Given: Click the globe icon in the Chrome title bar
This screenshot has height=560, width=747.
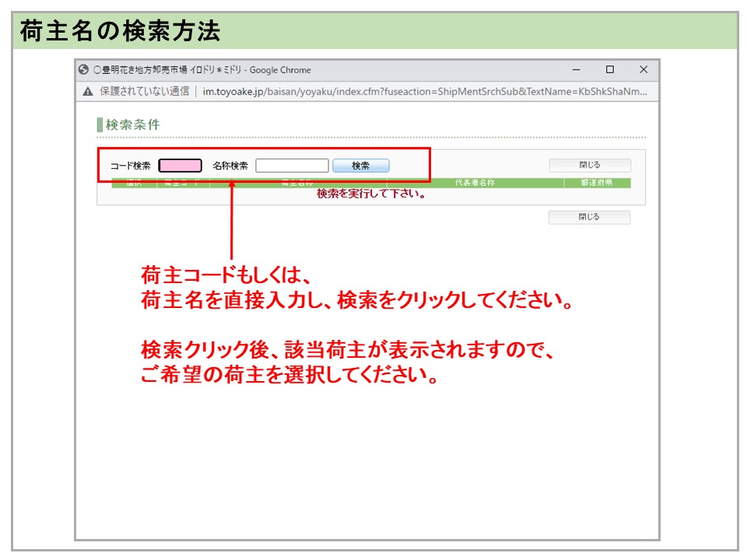Looking at the screenshot, I should (x=84, y=70).
